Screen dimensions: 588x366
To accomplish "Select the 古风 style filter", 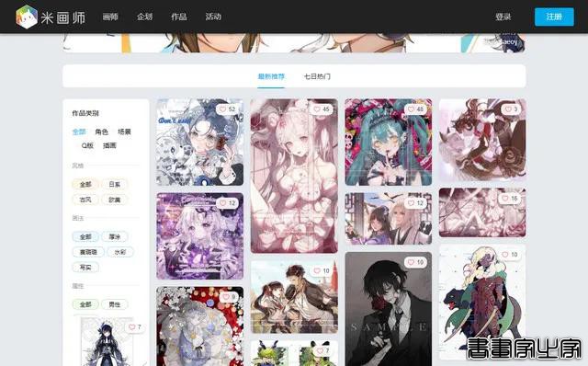I will tap(85, 200).
